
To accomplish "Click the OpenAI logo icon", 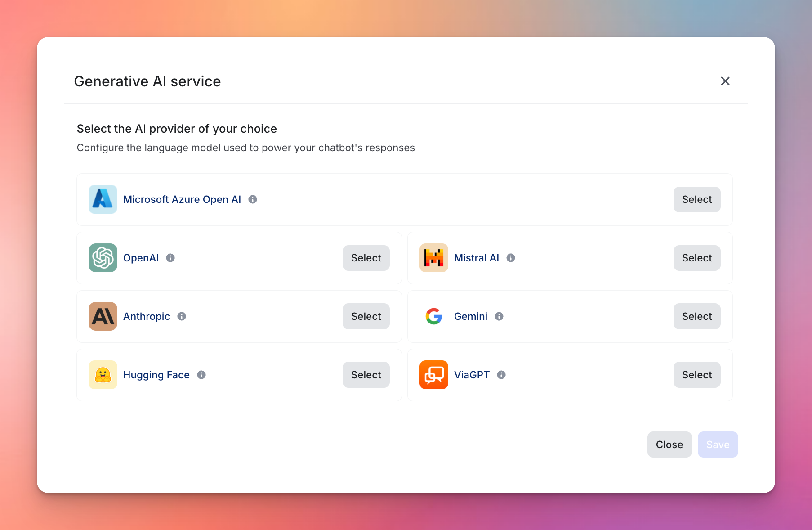I will coord(103,258).
